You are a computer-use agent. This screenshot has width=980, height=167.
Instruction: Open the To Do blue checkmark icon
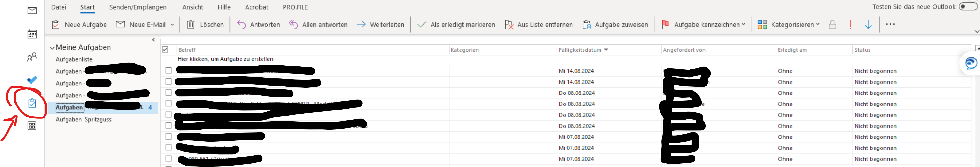click(x=32, y=80)
